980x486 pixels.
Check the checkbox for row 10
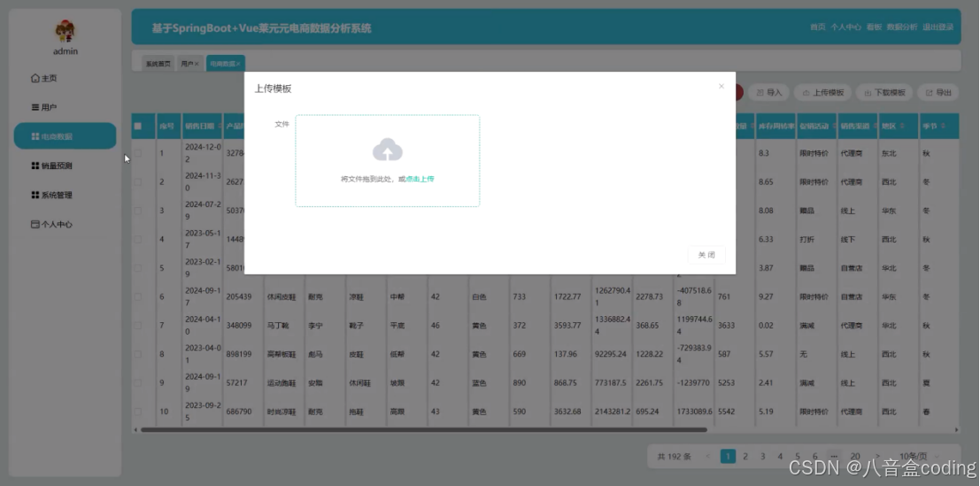(x=137, y=412)
